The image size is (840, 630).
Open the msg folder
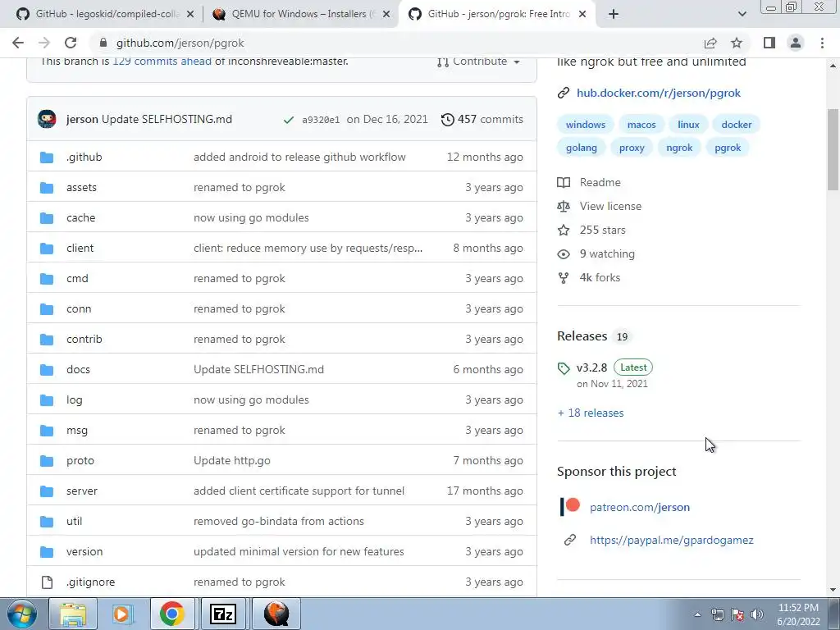pos(76,430)
